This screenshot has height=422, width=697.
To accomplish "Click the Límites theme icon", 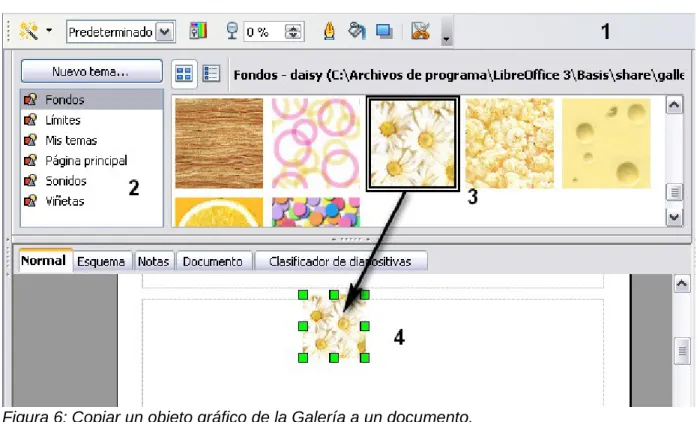I will (30, 120).
